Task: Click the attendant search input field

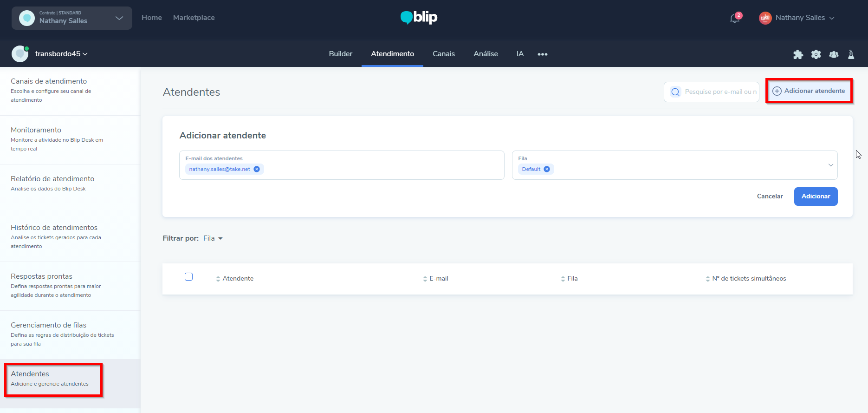Action: point(719,92)
